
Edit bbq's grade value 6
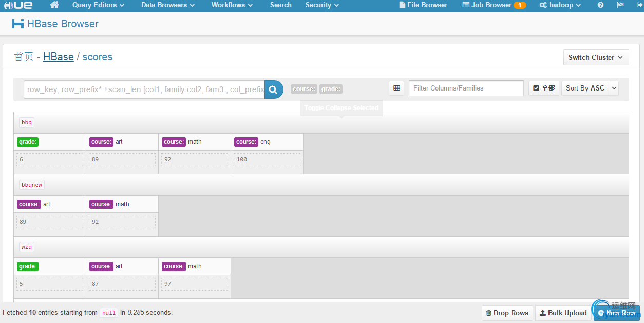click(x=50, y=159)
